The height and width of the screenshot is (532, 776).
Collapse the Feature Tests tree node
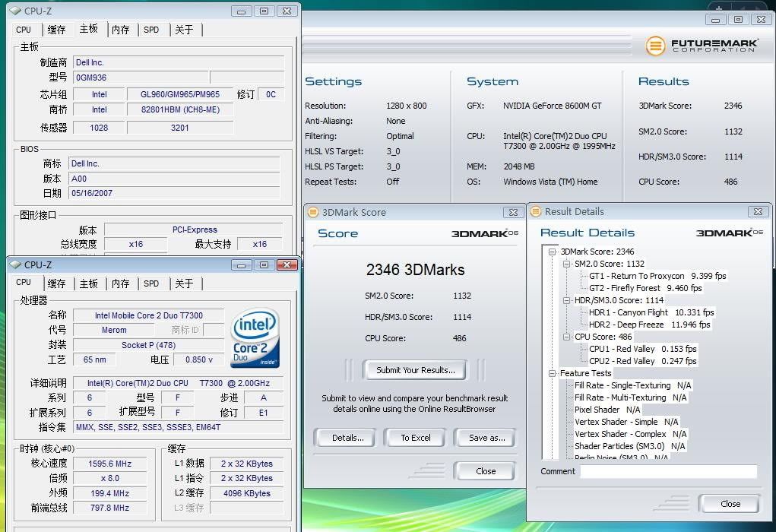pyautogui.click(x=553, y=373)
